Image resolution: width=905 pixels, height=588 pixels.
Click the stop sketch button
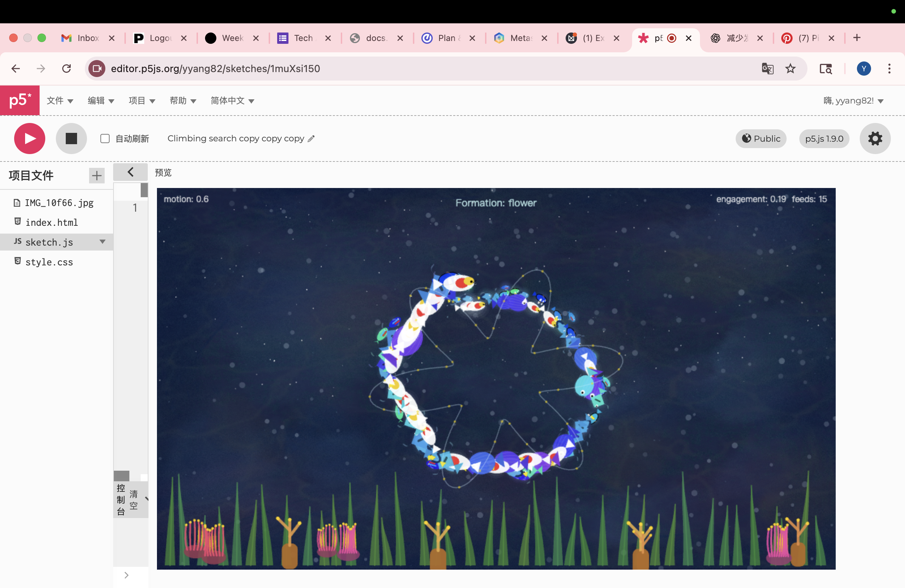pyautogui.click(x=71, y=139)
